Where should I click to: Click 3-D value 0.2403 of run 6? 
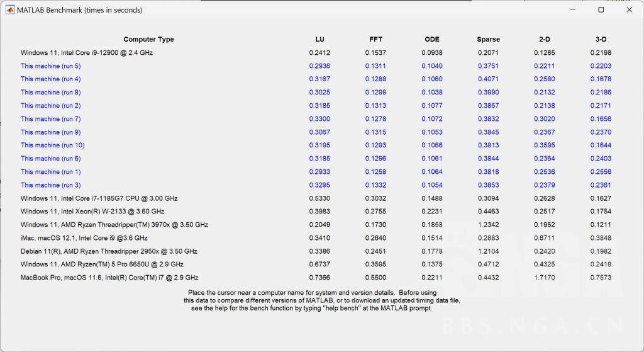coord(601,158)
